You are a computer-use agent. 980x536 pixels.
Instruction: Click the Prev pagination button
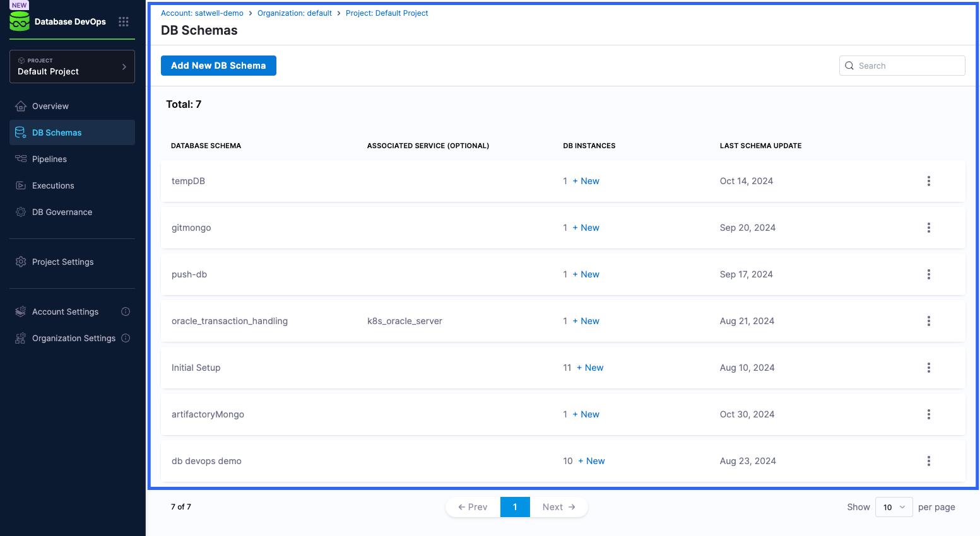coord(473,507)
